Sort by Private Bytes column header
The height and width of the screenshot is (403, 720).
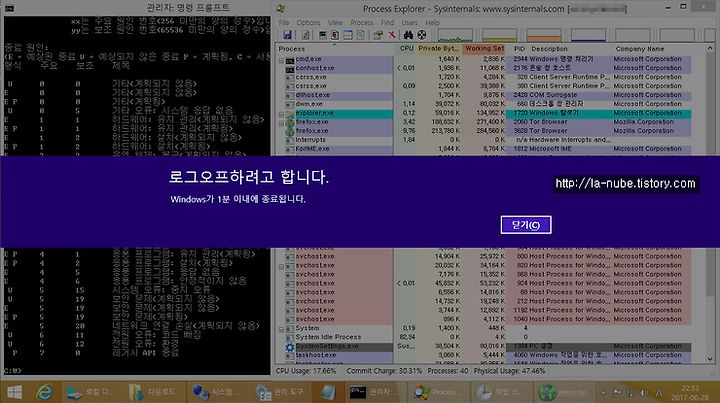point(439,49)
